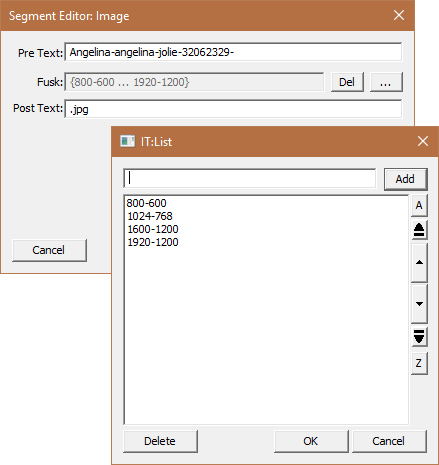Move selected item up one position
Viewport: 439px width, 465px height.
[419, 262]
